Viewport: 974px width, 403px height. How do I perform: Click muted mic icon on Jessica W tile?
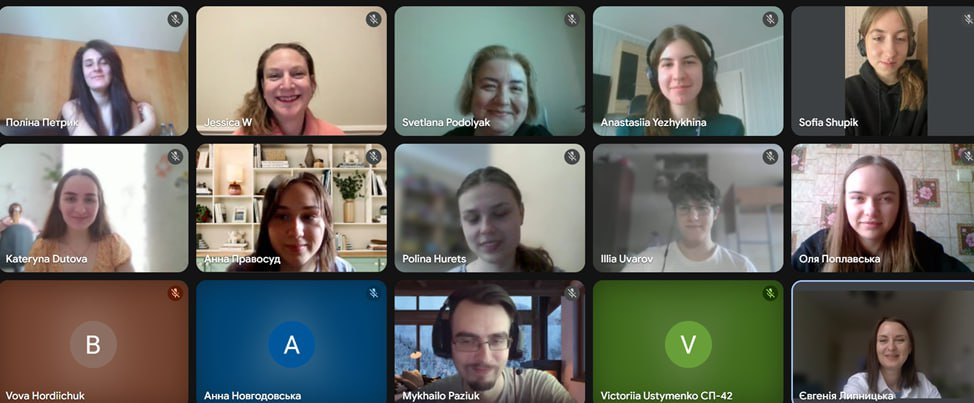[x=373, y=19]
